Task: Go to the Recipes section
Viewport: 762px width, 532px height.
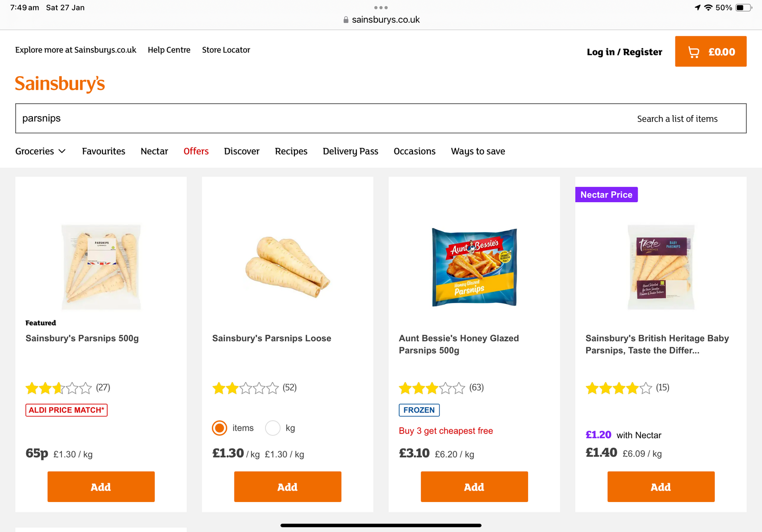Action: pos(291,151)
